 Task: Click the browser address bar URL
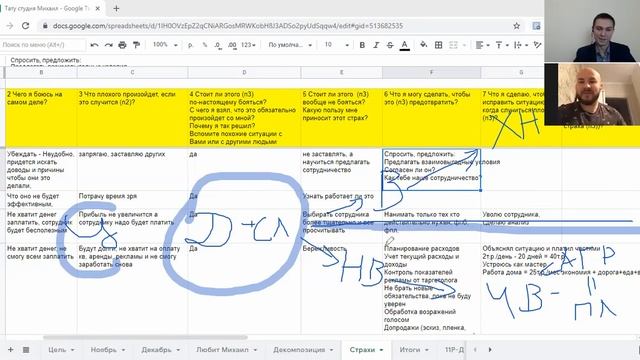(x=228, y=26)
